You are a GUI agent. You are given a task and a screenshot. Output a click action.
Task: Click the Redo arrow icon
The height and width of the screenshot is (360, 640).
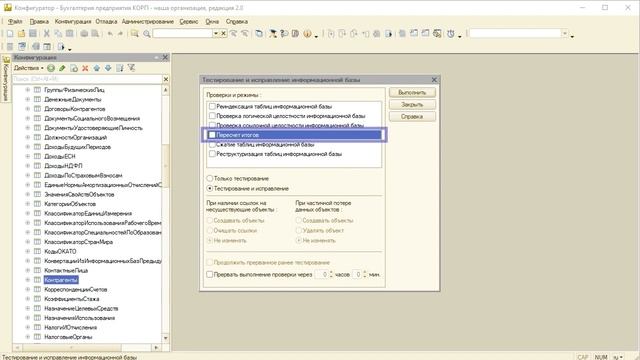coord(120,34)
